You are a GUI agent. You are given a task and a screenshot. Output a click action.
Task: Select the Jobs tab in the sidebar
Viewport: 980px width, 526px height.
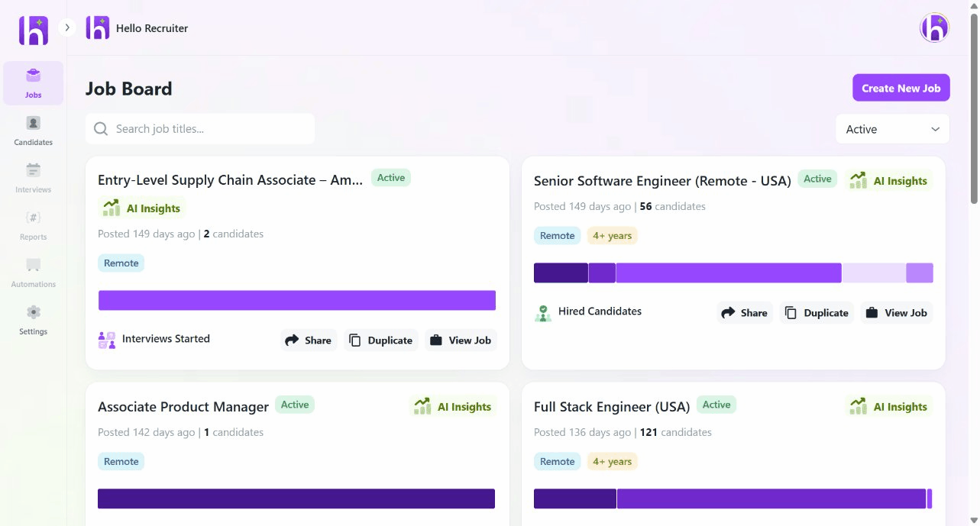coord(33,82)
